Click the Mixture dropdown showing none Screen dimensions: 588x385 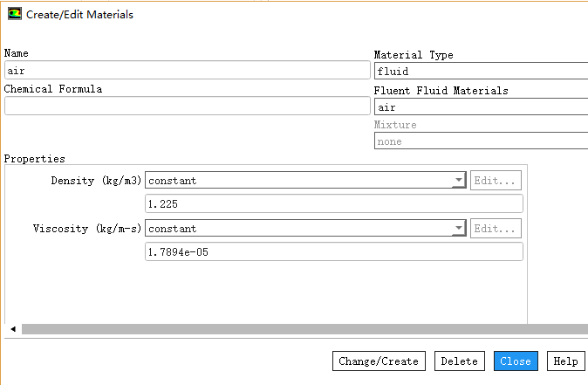click(x=480, y=141)
